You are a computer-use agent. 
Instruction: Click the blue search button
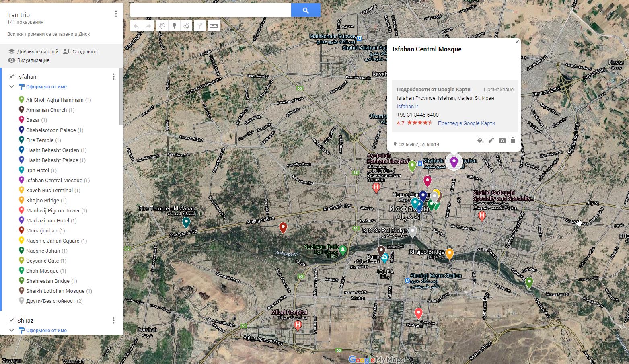point(306,10)
